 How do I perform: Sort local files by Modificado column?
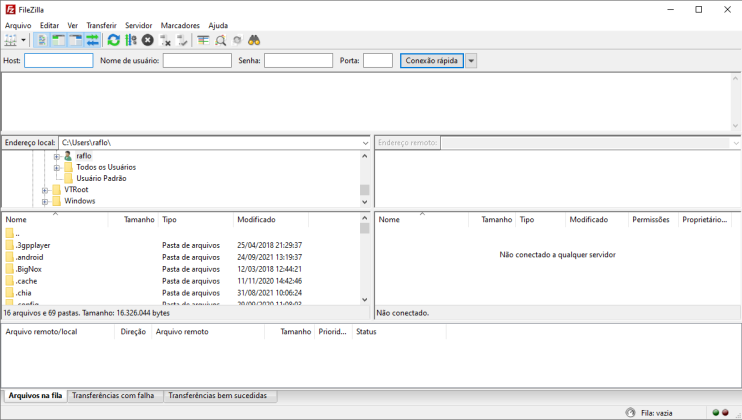[x=271, y=219]
